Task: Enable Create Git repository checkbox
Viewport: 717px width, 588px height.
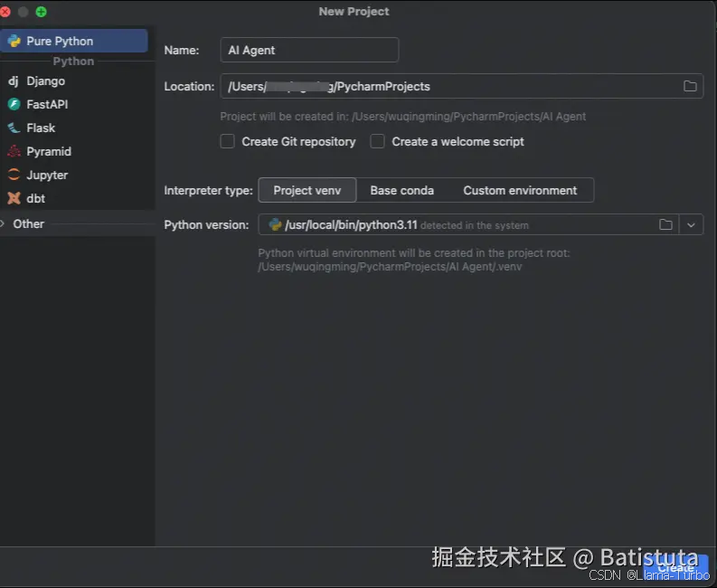Action: tap(227, 141)
